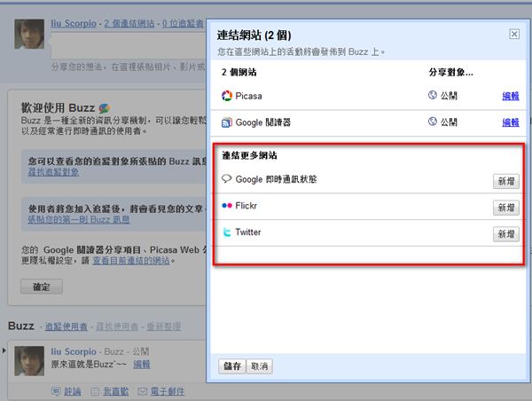The height and width of the screenshot is (401, 532).
Task: Click the Picasa logo icon
Action: pyautogui.click(x=227, y=96)
